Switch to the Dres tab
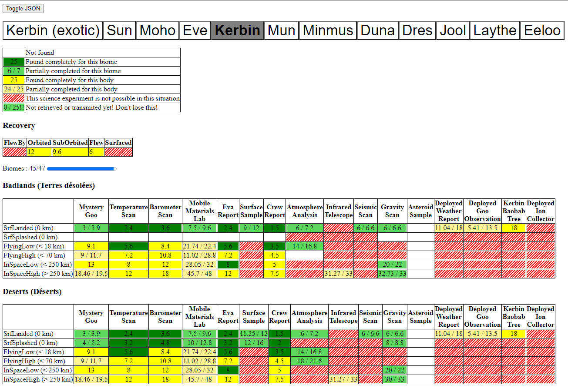 click(x=417, y=30)
